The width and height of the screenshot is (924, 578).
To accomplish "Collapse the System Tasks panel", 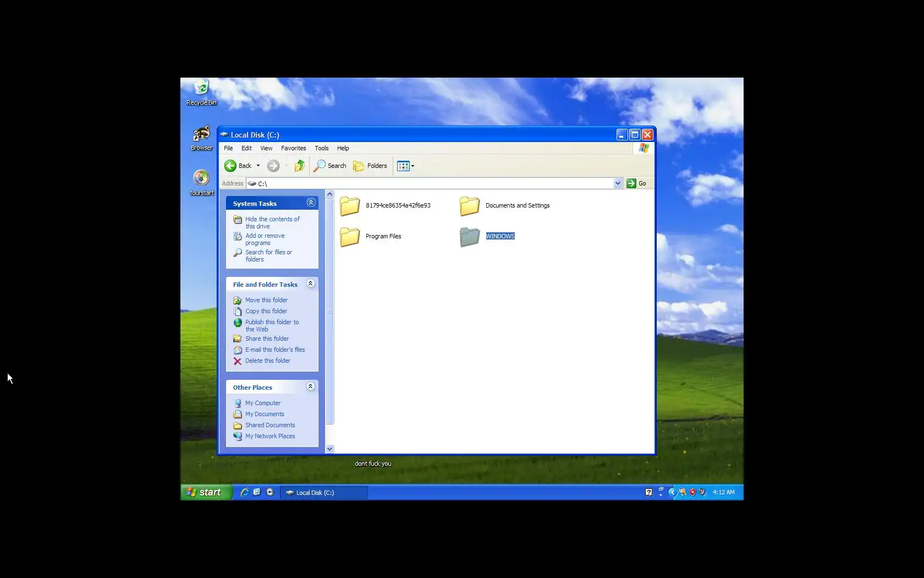I will 311,203.
